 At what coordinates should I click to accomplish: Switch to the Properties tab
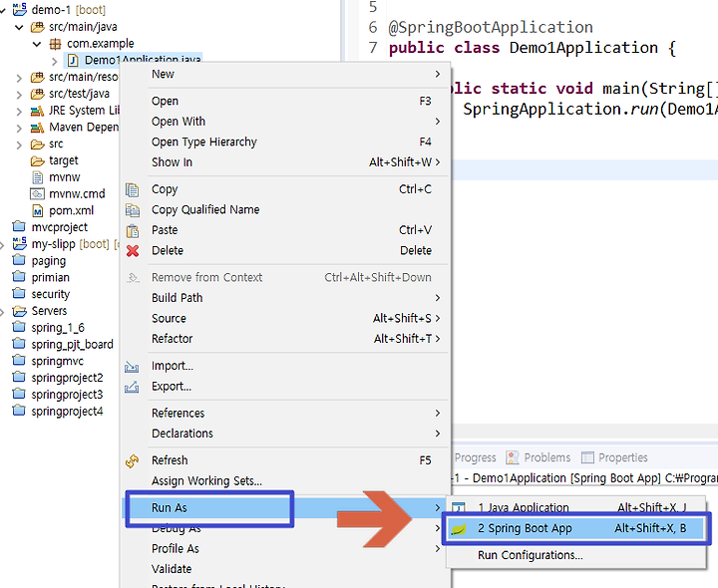(x=614, y=457)
